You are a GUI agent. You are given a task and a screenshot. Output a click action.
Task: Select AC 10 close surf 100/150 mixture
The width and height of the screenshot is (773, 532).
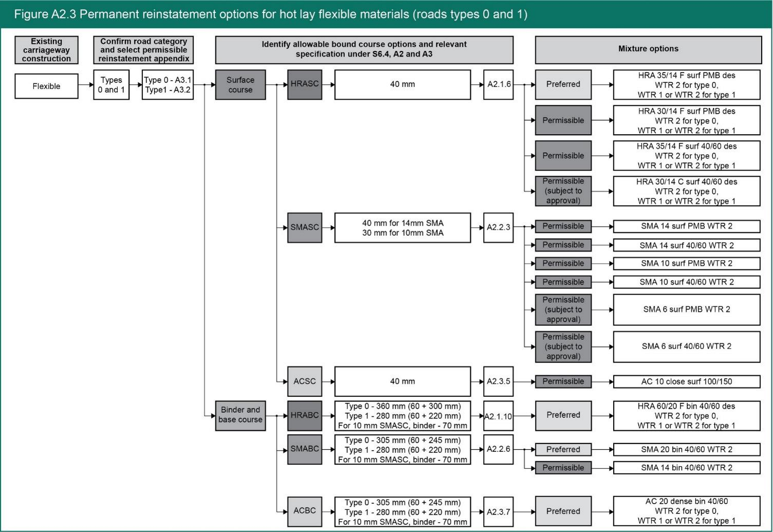click(686, 381)
